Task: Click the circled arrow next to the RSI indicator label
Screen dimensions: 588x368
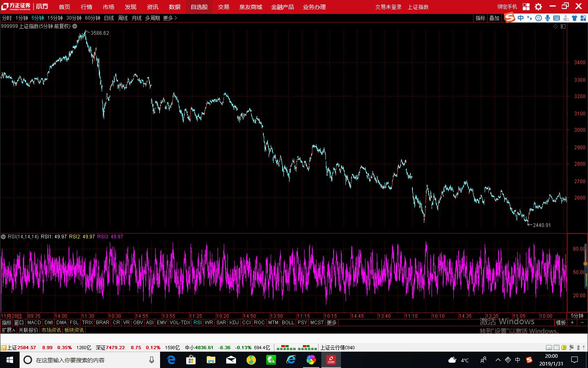Action: click(3, 237)
